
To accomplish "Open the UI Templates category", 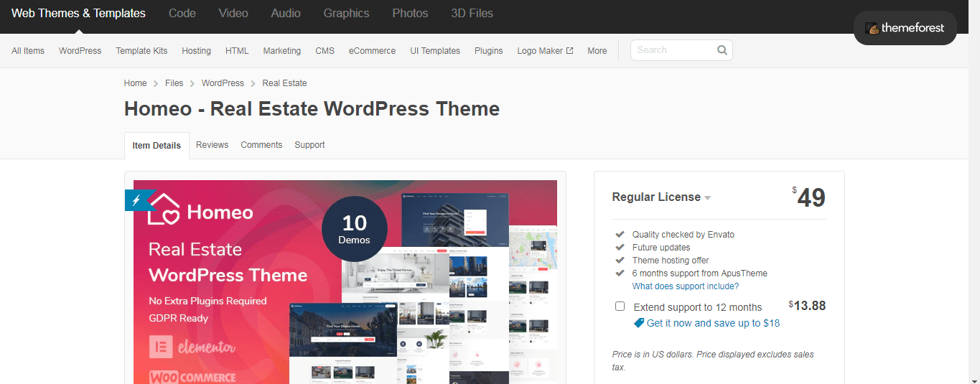I will pyautogui.click(x=435, y=51).
